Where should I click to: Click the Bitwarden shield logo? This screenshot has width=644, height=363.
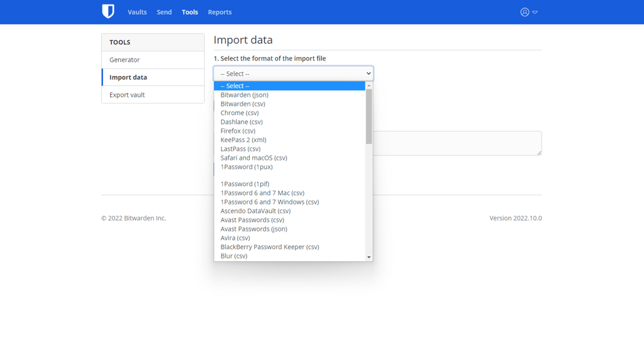108,11
